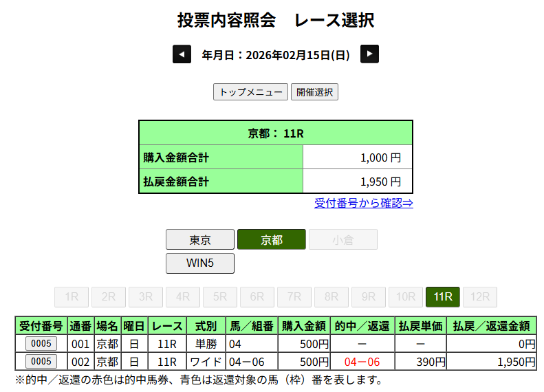Go to next date using right arrow

(x=370, y=54)
